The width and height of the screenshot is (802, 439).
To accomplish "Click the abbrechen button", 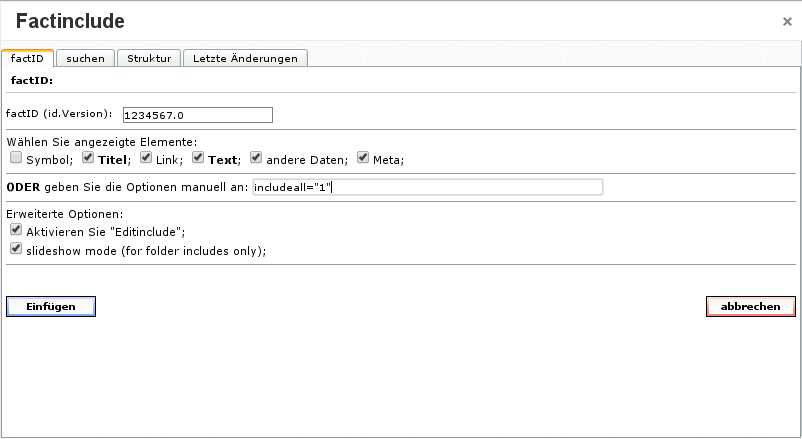I will click(x=750, y=307).
